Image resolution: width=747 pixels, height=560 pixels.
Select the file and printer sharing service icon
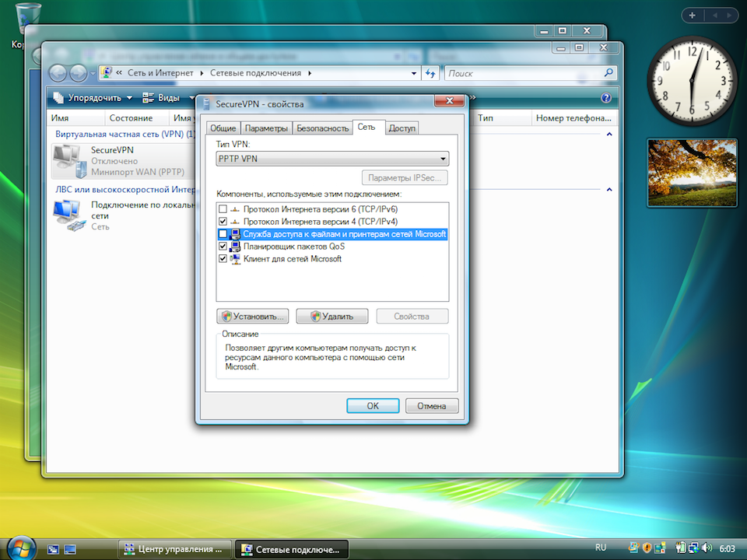pos(235,234)
